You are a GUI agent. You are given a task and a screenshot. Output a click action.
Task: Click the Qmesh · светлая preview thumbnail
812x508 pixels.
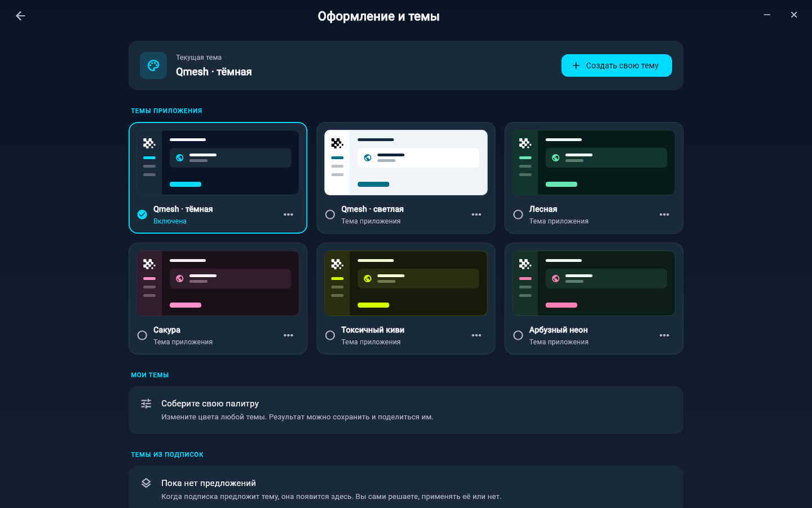406,163
